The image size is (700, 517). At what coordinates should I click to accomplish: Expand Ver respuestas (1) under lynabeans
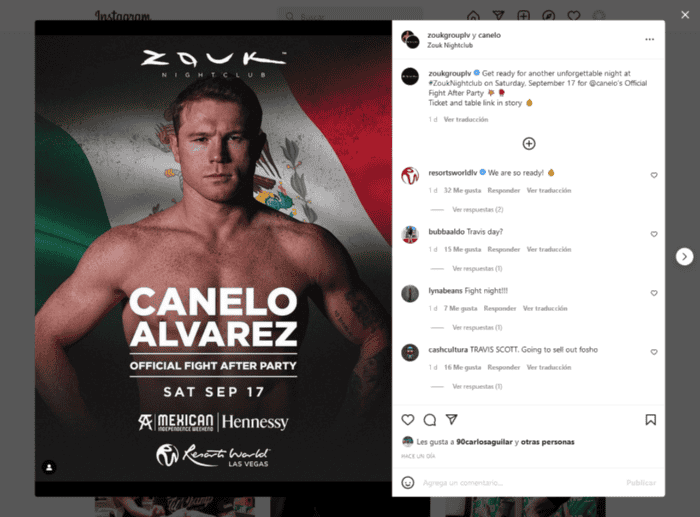click(477, 327)
